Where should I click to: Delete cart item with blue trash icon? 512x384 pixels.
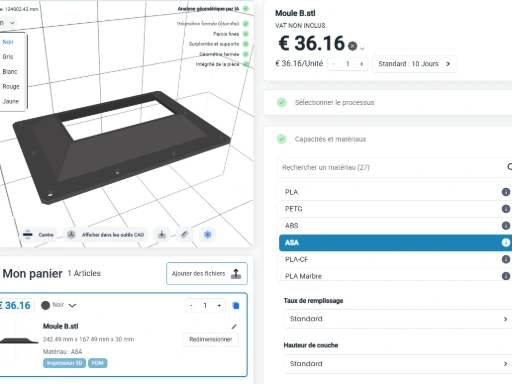[236, 305]
